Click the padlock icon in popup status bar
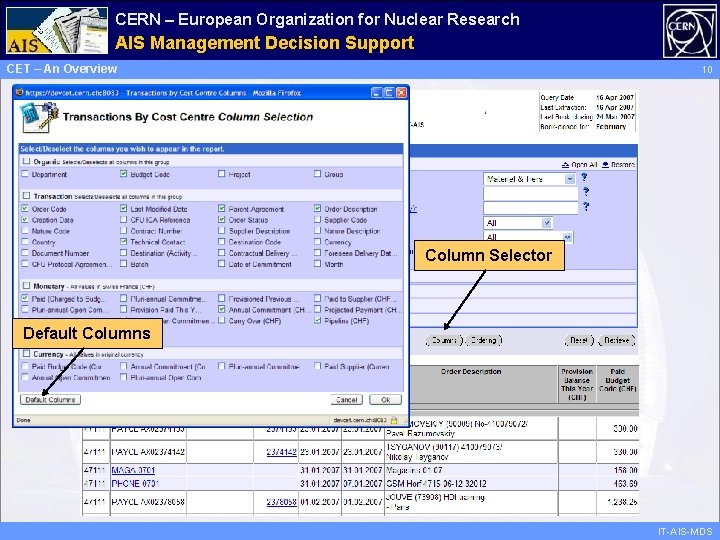The width and height of the screenshot is (720, 540). pyautogui.click(x=394, y=420)
